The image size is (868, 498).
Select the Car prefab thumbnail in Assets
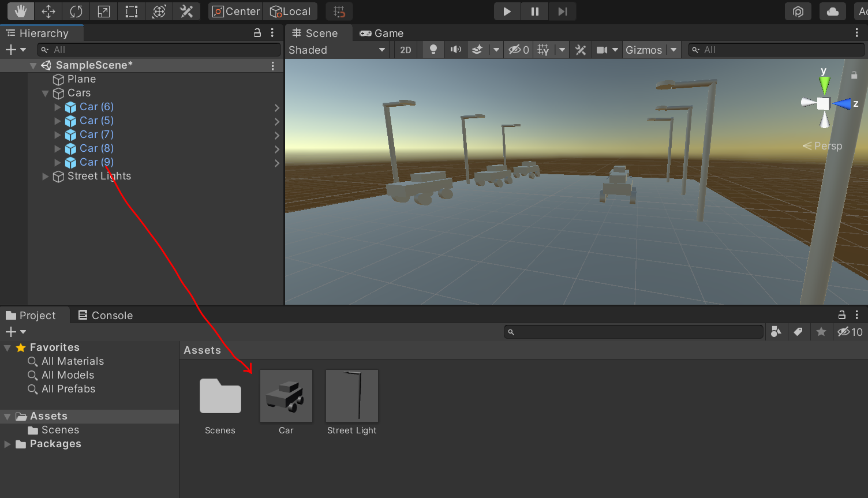pos(286,396)
